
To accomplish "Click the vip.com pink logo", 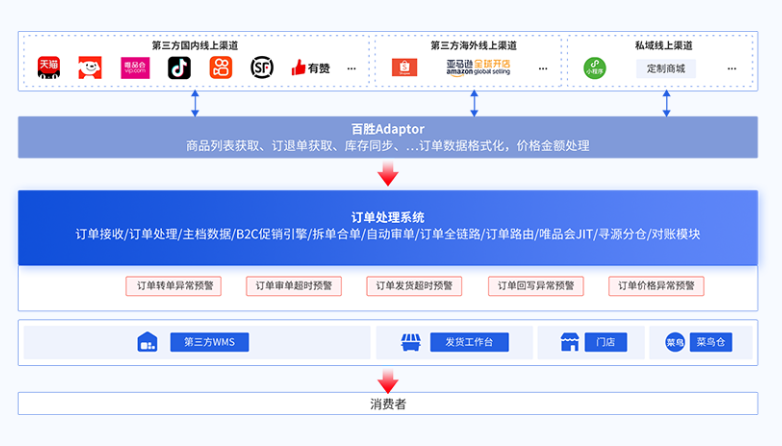I will (135, 68).
